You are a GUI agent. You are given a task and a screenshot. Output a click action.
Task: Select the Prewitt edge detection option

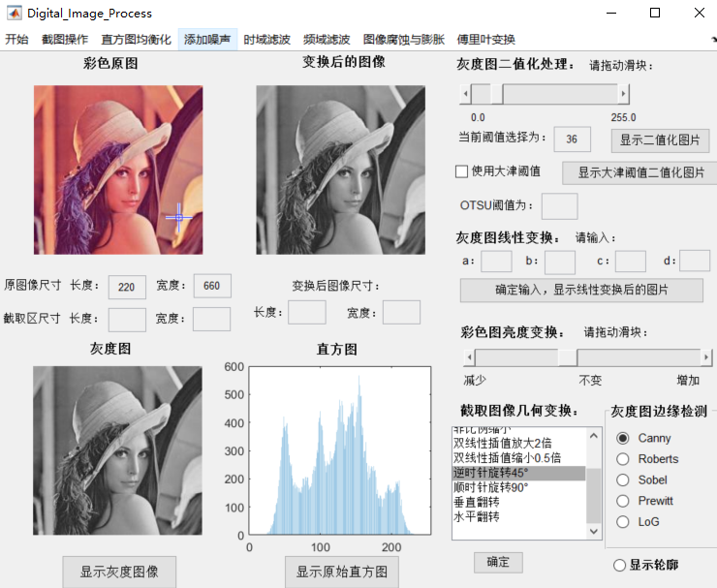point(622,501)
